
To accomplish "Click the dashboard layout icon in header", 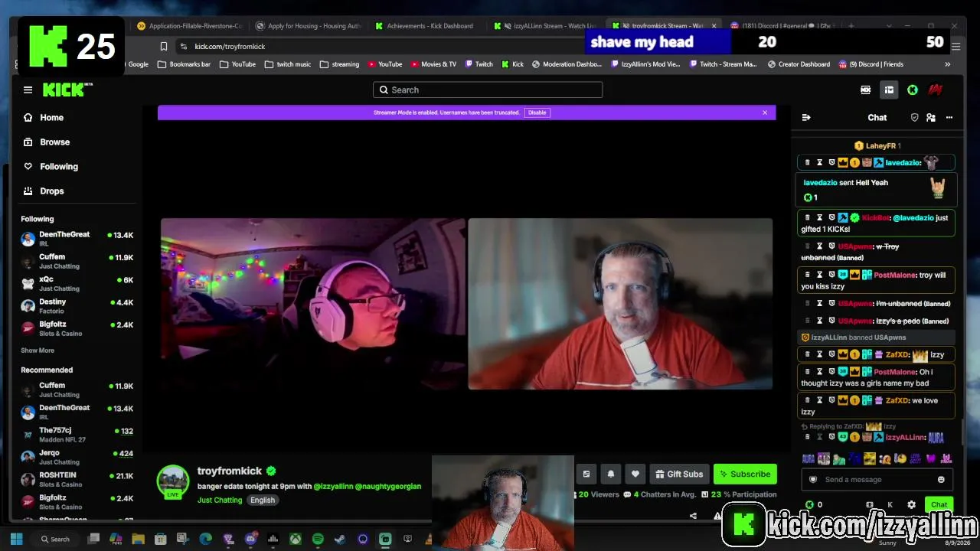I will point(889,90).
